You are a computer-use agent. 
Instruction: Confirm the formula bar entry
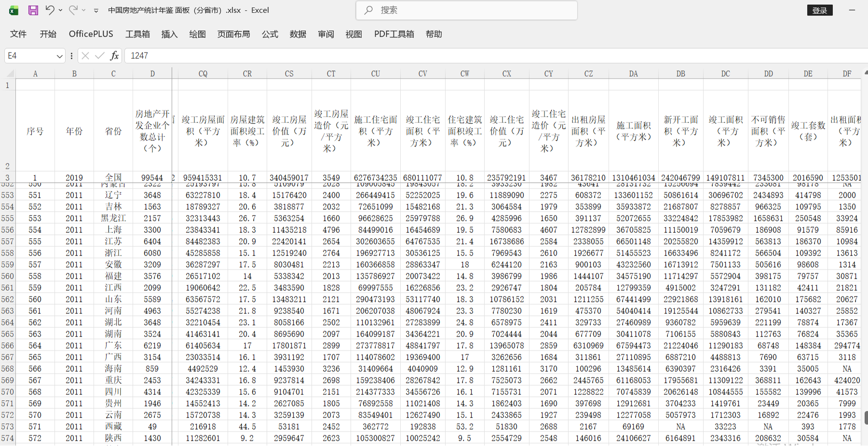(100, 55)
